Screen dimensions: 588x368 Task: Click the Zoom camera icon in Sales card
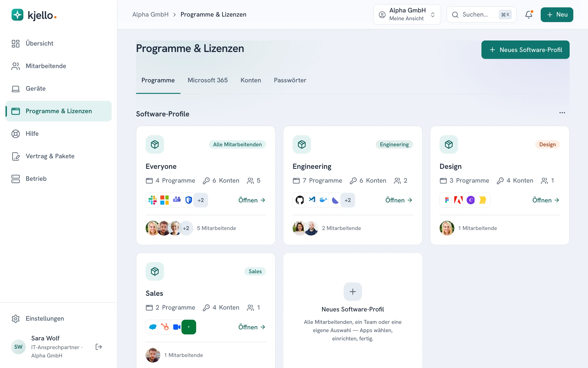pyautogui.click(x=177, y=327)
